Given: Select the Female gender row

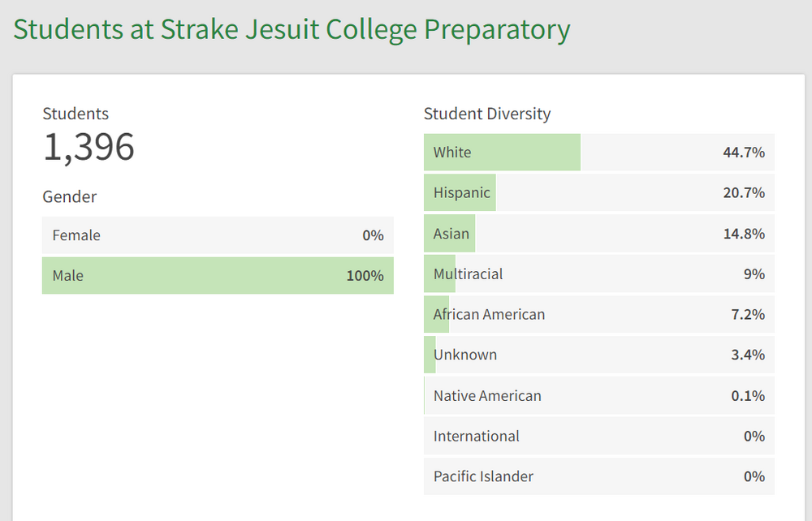Looking at the screenshot, I should point(218,235).
